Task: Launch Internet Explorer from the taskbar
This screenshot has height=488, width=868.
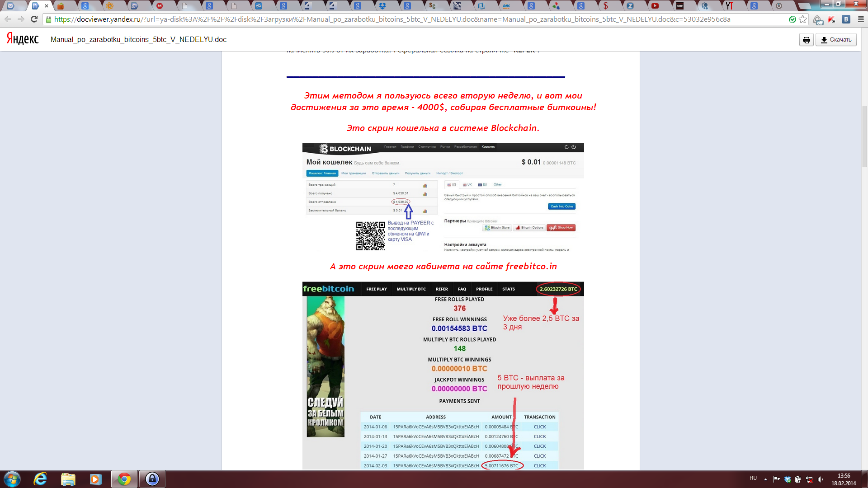Action: pos(40,479)
